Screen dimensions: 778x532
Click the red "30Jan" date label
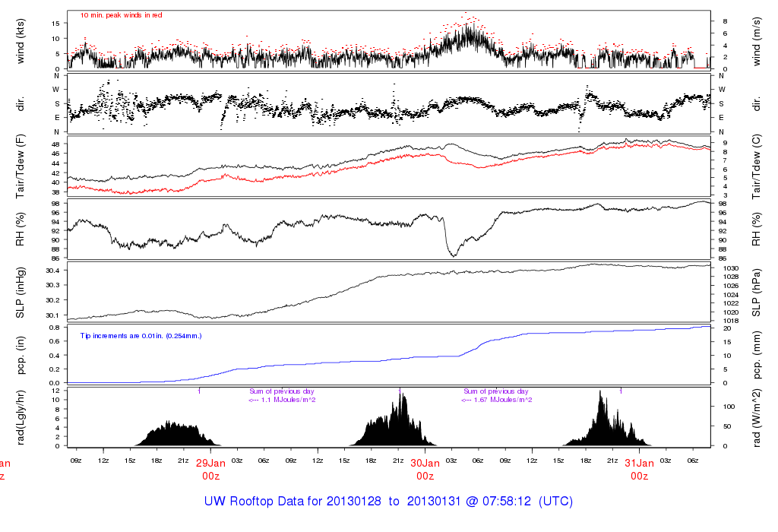point(425,464)
